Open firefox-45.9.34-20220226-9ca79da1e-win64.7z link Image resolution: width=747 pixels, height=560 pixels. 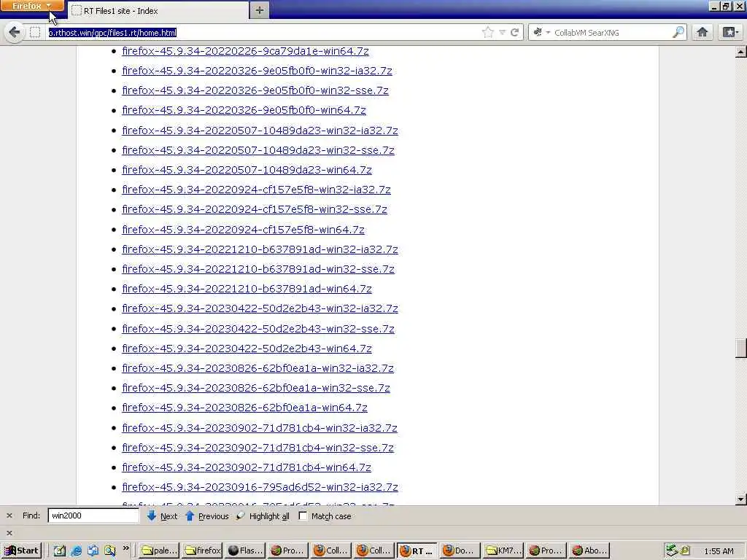(x=245, y=51)
